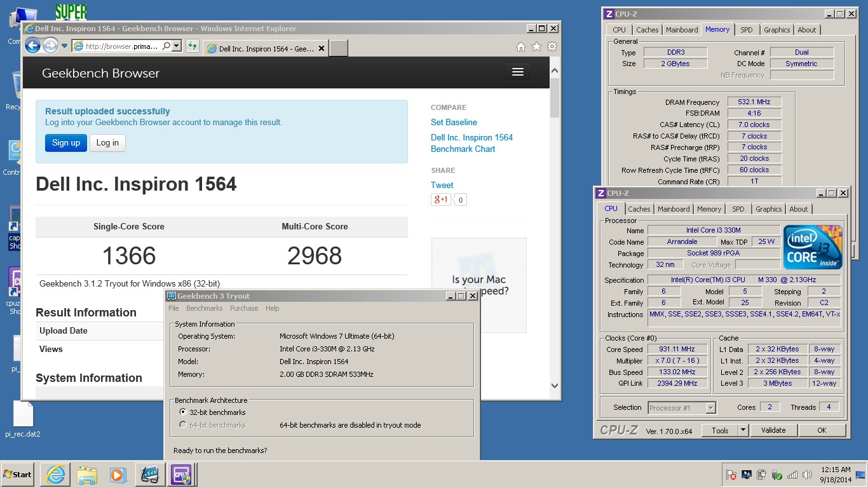Click the Log in button
The image size is (868, 488).
pos(107,142)
